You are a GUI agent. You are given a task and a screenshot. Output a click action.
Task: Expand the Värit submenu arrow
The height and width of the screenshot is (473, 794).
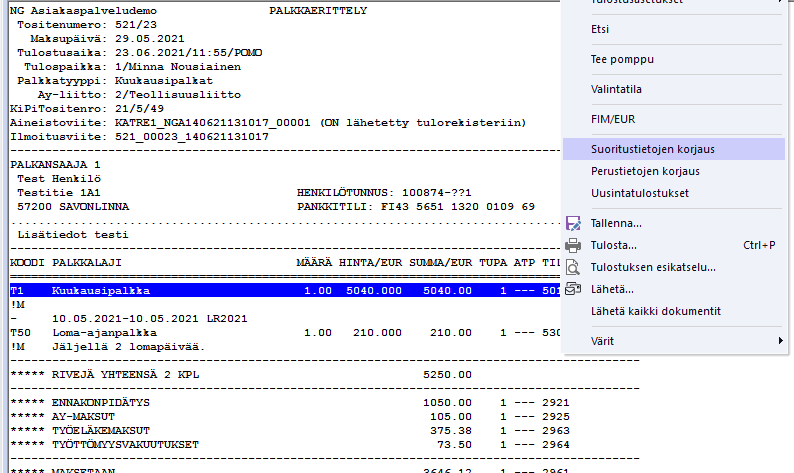(780, 341)
